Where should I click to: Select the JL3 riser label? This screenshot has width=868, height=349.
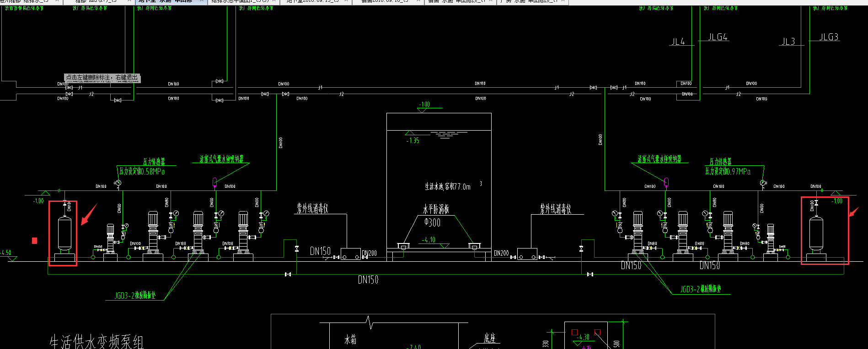[788, 42]
